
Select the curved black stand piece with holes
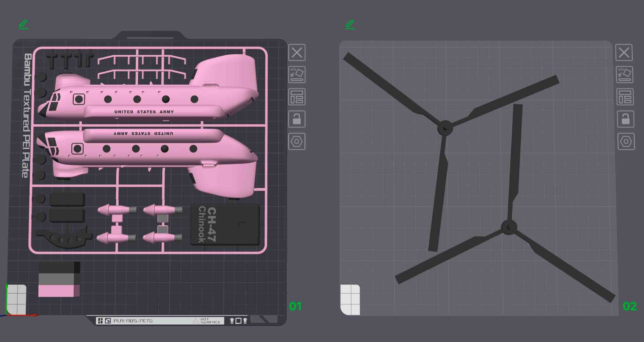point(64,238)
